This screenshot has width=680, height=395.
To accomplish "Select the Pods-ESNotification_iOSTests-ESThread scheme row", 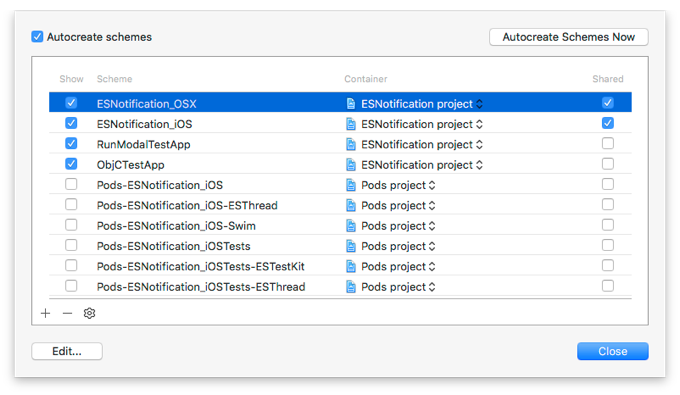I will coord(340,287).
